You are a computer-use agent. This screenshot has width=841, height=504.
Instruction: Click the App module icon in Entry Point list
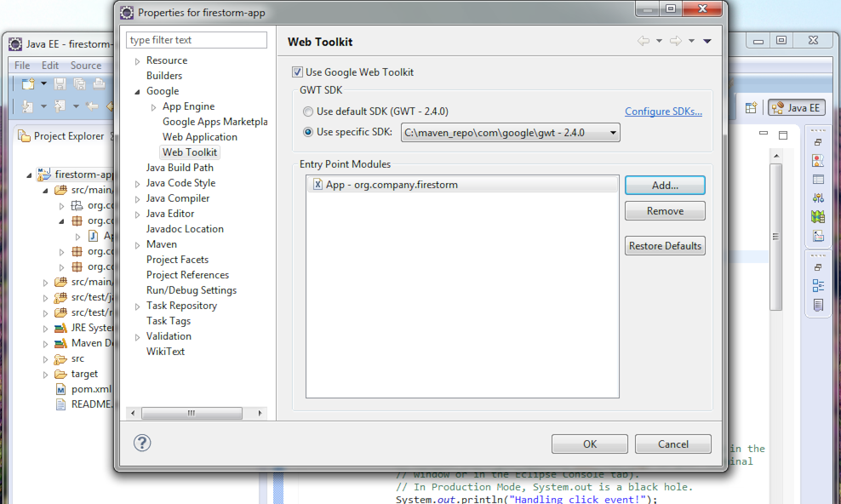pyautogui.click(x=318, y=185)
